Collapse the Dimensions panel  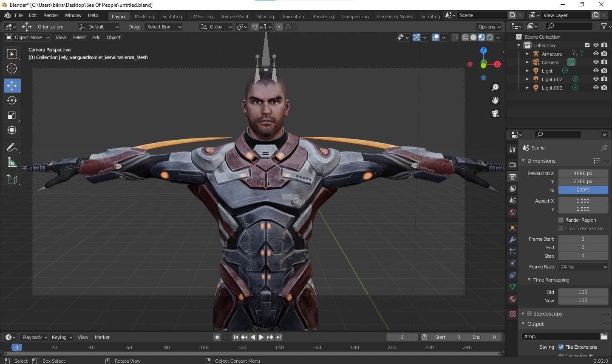click(x=523, y=161)
